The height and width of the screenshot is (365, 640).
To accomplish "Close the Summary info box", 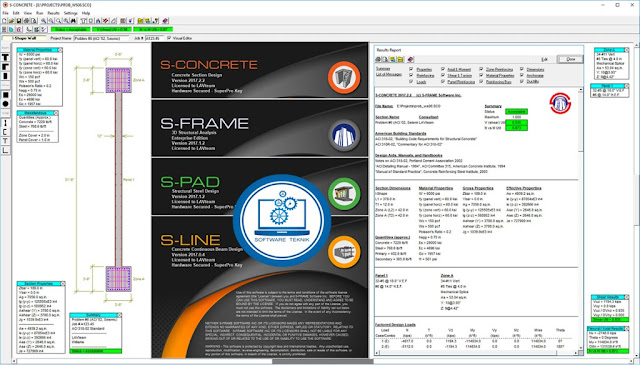I will (x=119, y=315).
